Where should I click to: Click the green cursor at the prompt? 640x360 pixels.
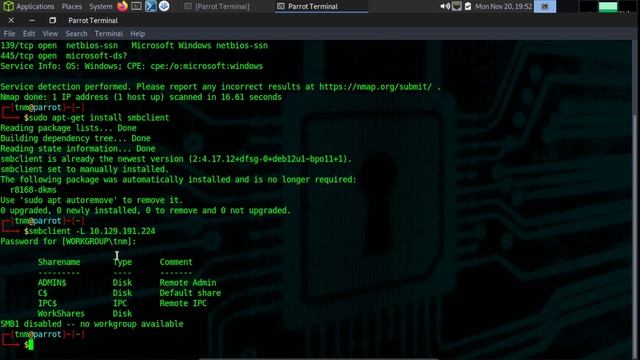(x=31, y=345)
